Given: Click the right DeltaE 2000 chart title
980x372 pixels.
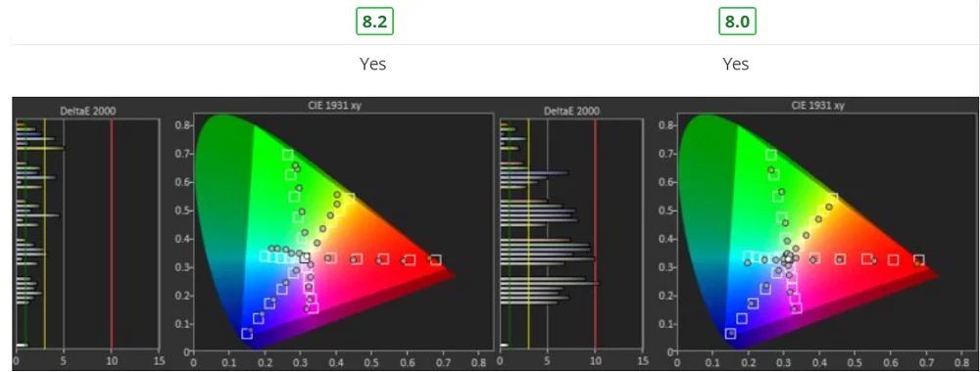Looking at the screenshot, I should (x=571, y=111).
